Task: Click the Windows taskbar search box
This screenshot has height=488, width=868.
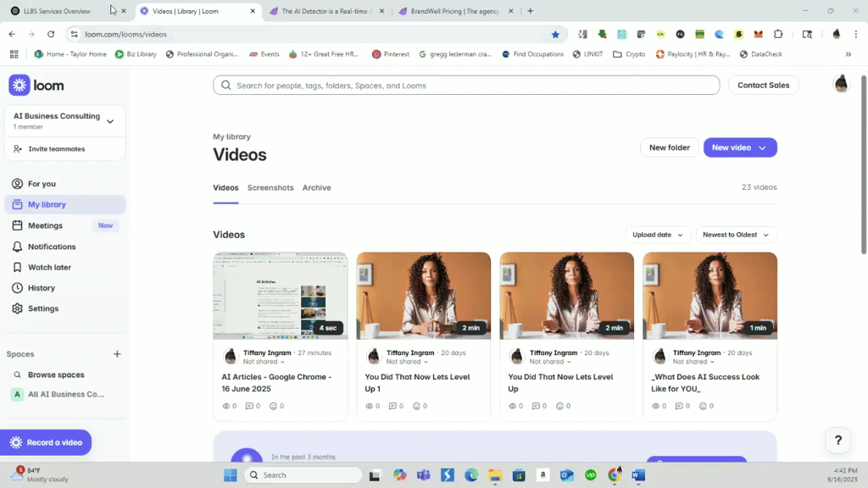Action: click(303, 475)
